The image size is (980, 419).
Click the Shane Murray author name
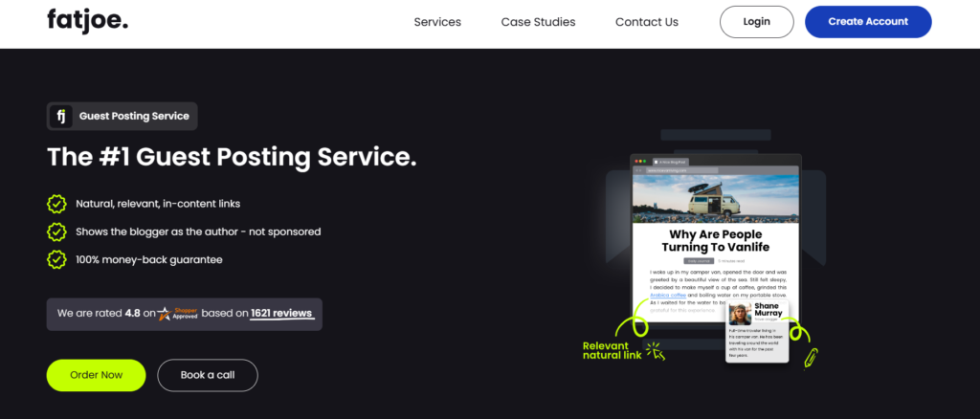click(768, 310)
